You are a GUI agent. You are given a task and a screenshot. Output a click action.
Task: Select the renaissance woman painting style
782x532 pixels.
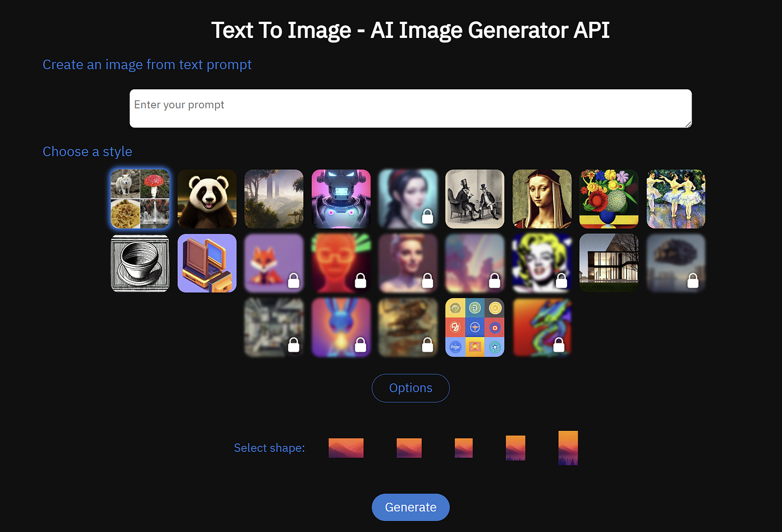[x=542, y=199]
